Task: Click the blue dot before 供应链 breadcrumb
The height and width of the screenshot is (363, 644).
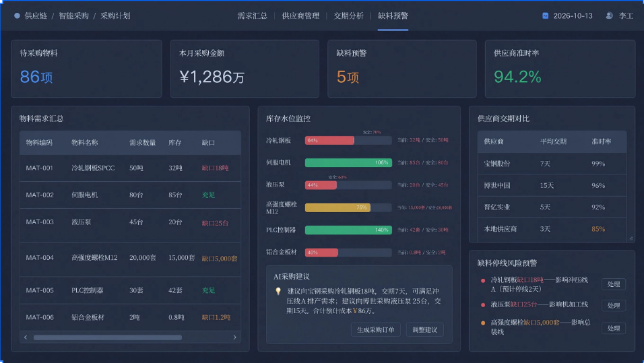Action: [x=17, y=15]
